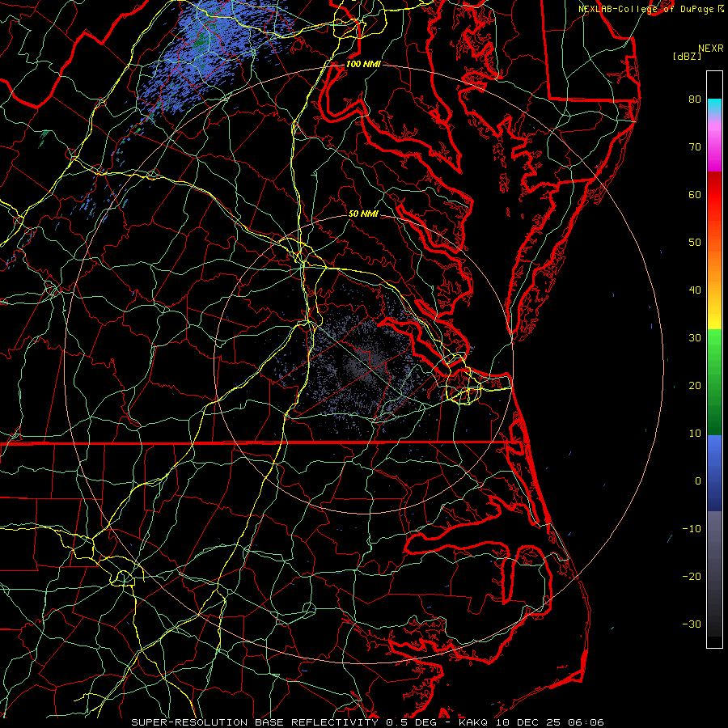This screenshot has height=728, width=728.
Task: Click the [dBZ] unit label
Action: (687, 57)
